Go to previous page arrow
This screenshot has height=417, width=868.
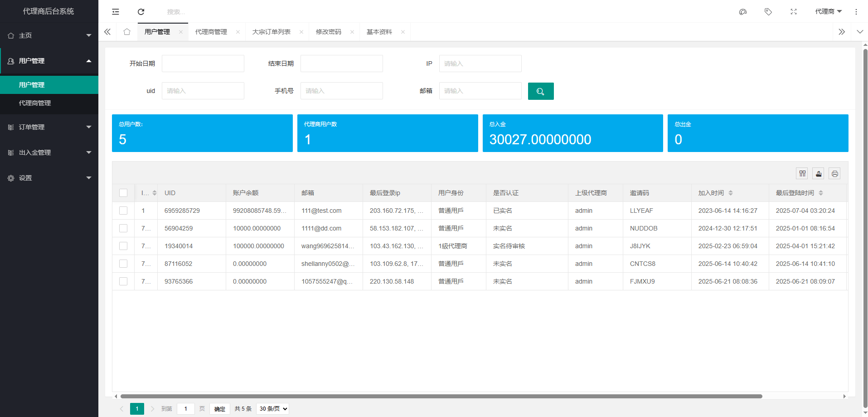(121, 409)
